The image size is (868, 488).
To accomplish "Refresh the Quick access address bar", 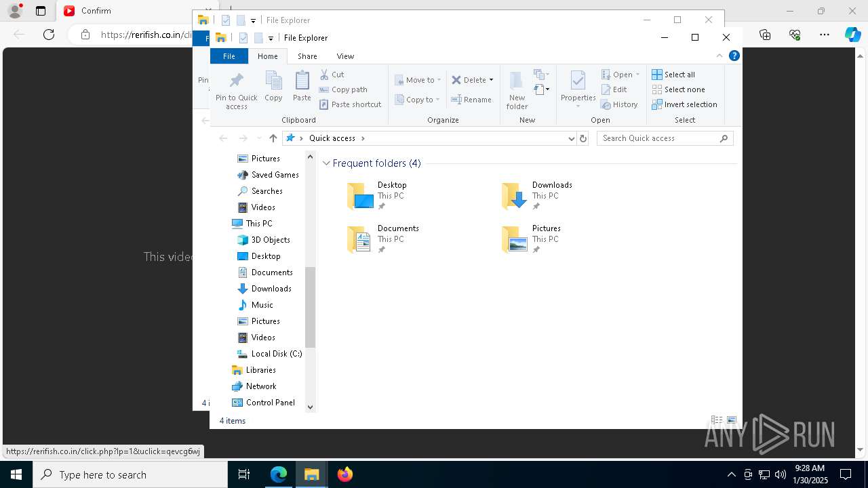I will point(583,138).
